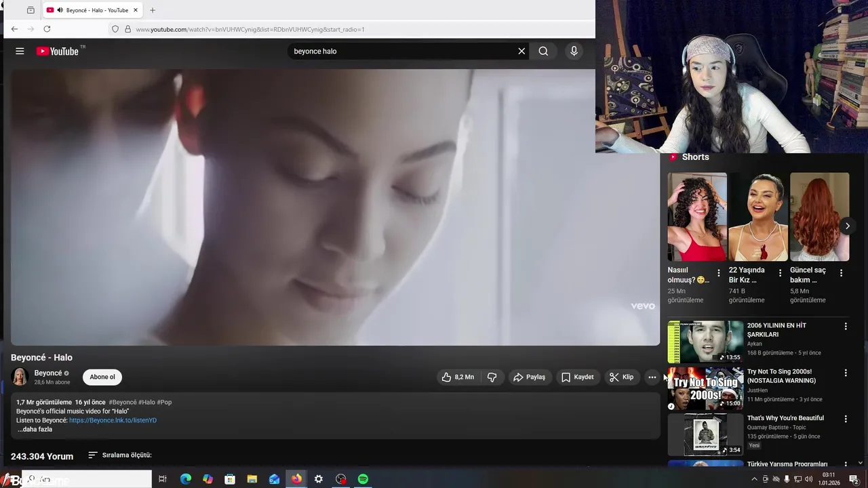Like the video (8,2 Mn)
This screenshot has height=488, width=868.
458,377
